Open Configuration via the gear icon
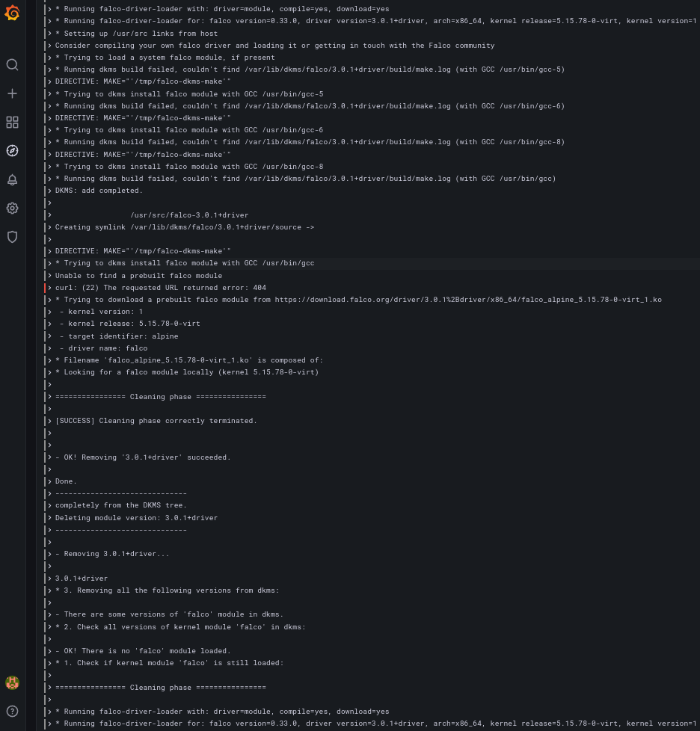 12,208
